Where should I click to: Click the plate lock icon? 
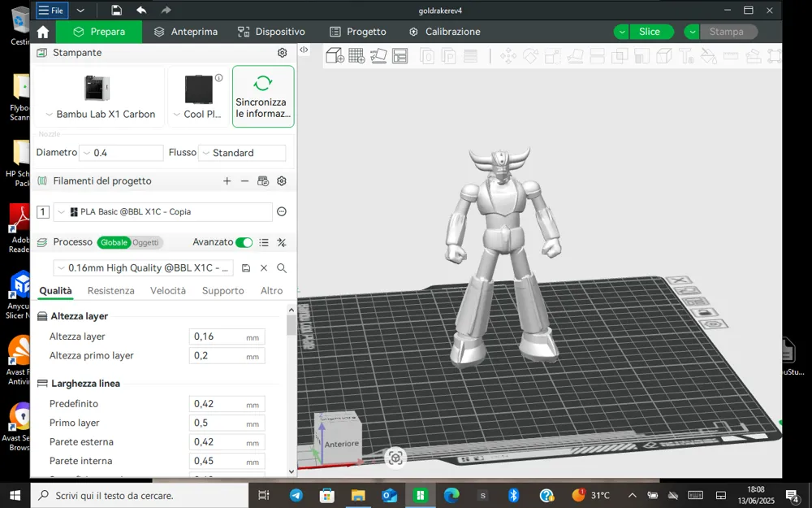(x=703, y=313)
